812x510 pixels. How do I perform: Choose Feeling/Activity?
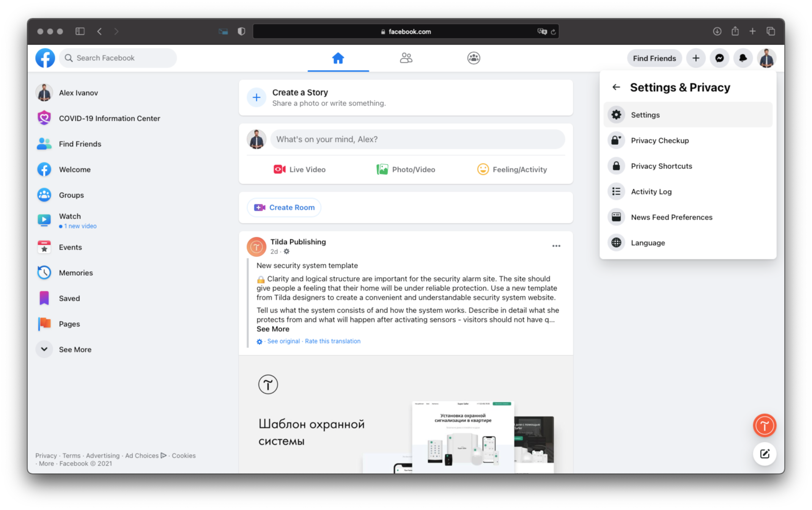512,169
